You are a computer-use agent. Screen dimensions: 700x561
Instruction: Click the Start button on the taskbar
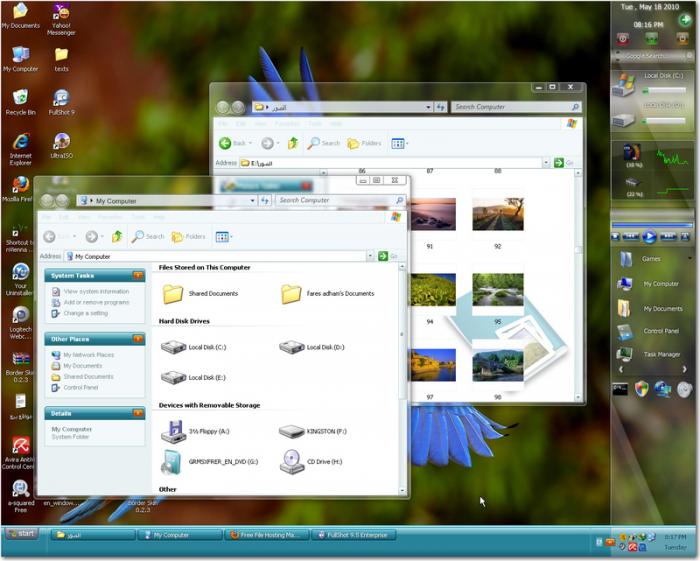click(21, 533)
